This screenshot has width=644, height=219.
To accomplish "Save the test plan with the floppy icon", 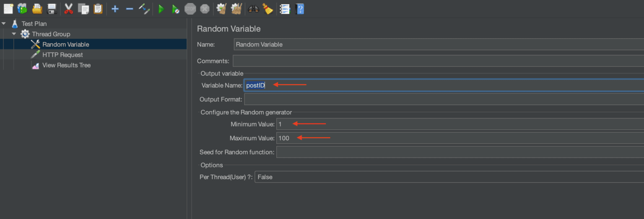I will 52,8.
